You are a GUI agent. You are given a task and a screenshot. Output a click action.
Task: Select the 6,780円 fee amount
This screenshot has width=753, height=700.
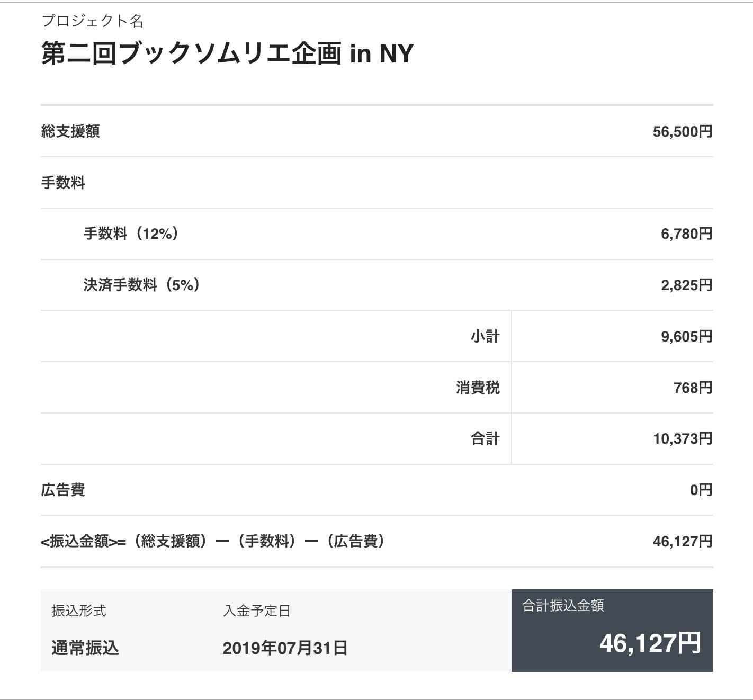(686, 234)
